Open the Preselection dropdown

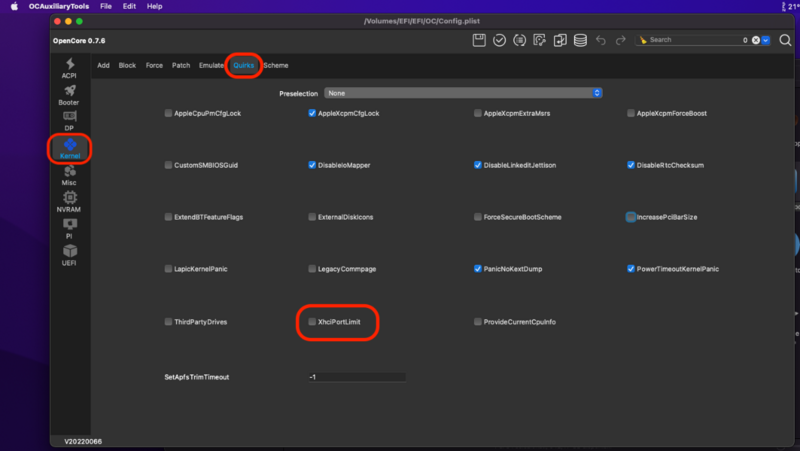463,93
